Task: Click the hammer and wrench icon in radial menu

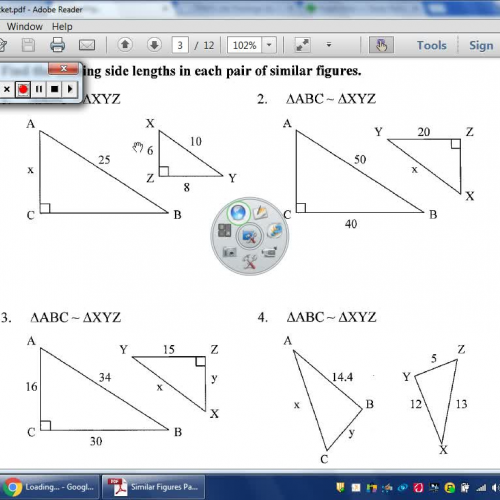Action: 250,262
